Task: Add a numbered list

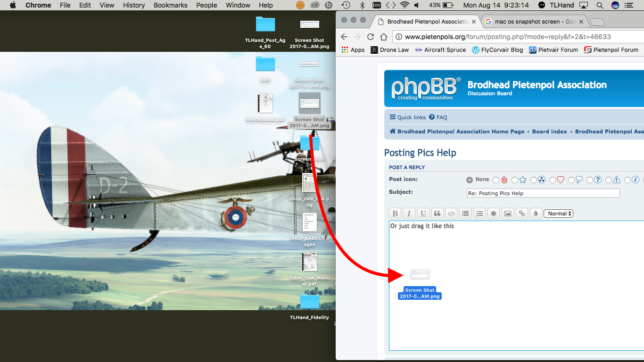Action: [479, 214]
